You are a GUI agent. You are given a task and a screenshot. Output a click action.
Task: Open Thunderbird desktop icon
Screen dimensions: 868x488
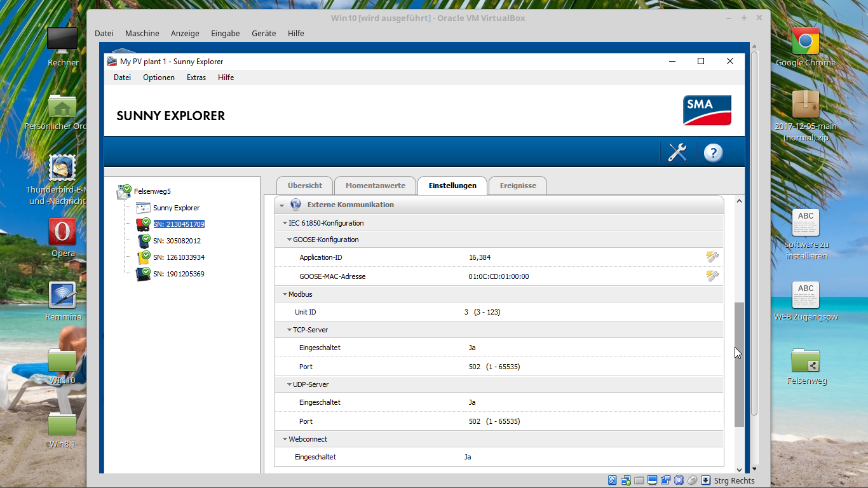click(62, 168)
